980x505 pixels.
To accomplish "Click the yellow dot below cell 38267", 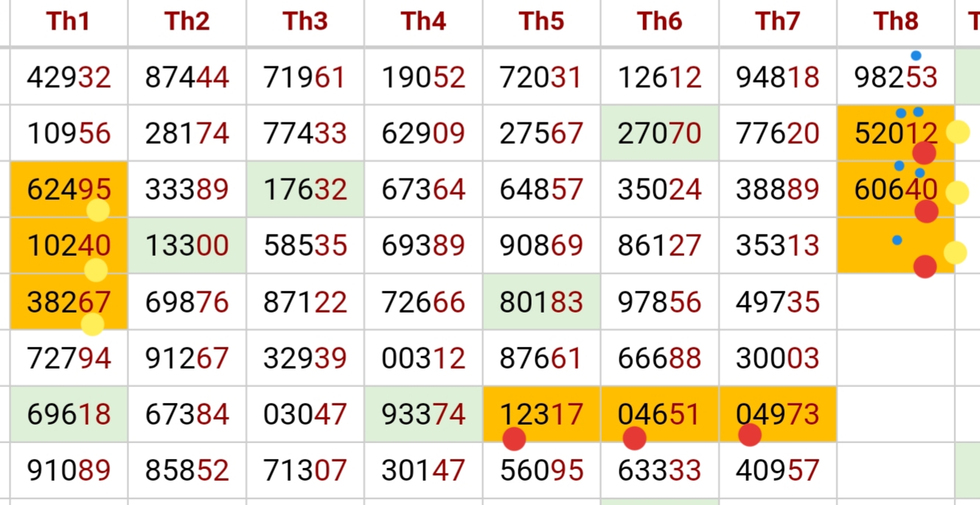I will 92,324.
